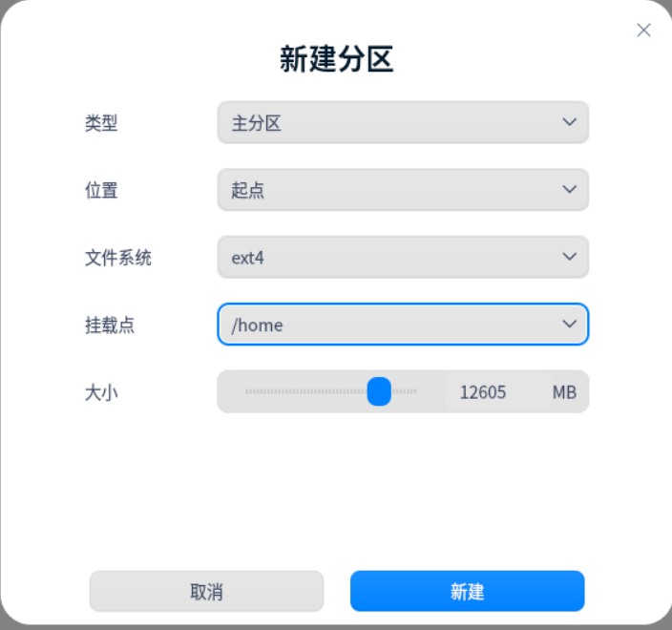The width and height of the screenshot is (672, 630).
Task: Click the 类型 label
Action: pyautogui.click(x=101, y=123)
